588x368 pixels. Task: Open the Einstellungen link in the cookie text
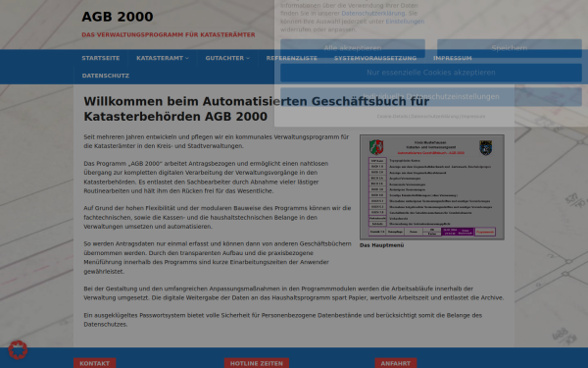pyautogui.click(x=405, y=22)
